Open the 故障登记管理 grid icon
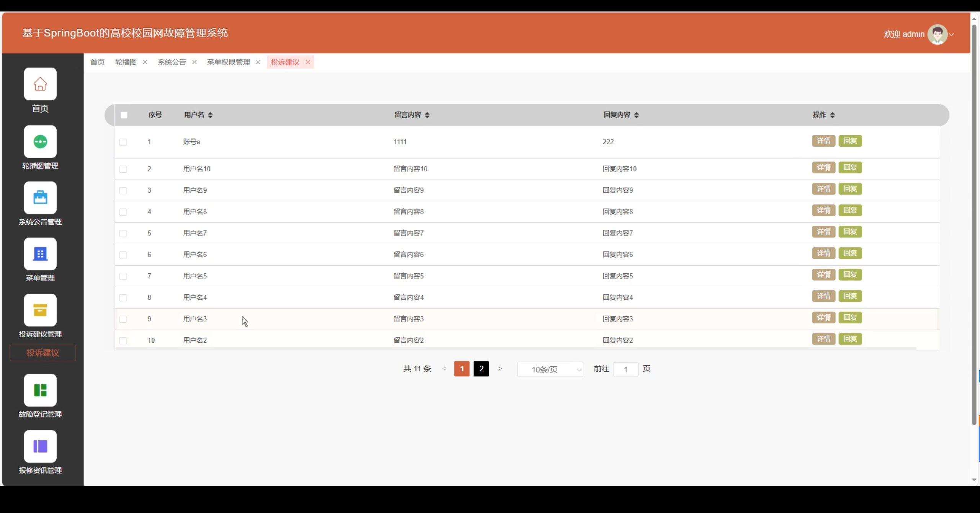This screenshot has width=980, height=513. 40,390
